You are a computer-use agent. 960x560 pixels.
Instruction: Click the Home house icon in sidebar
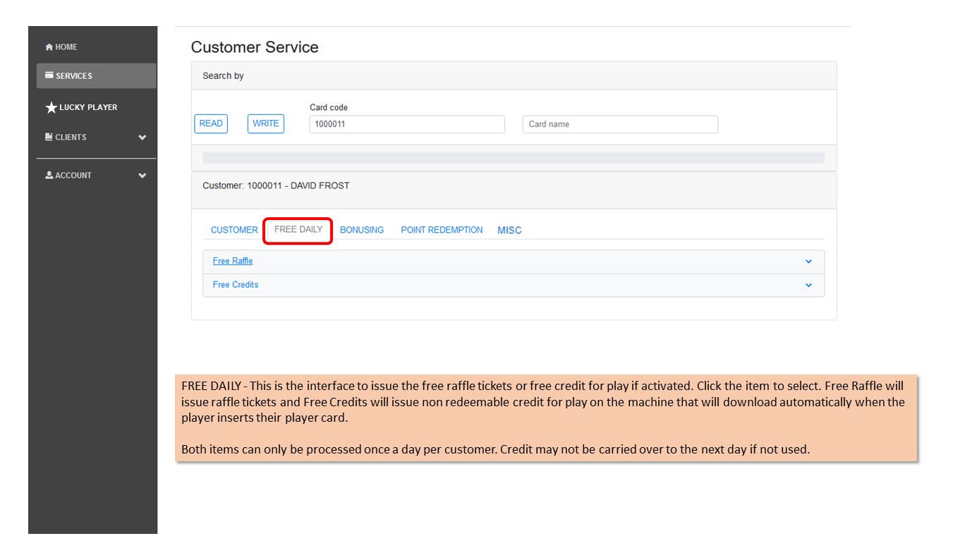(49, 47)
